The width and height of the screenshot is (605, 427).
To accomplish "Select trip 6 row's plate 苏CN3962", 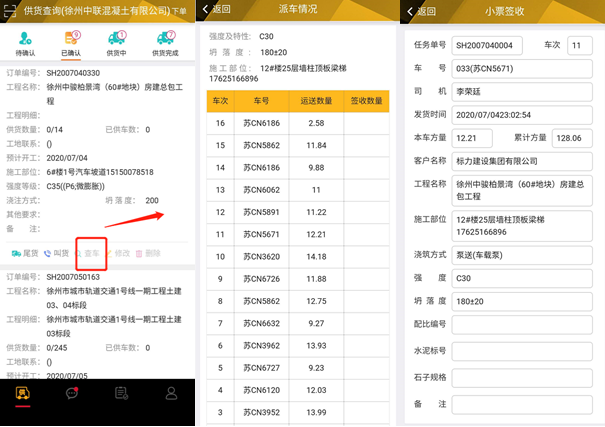I will (x=261, y=346).
